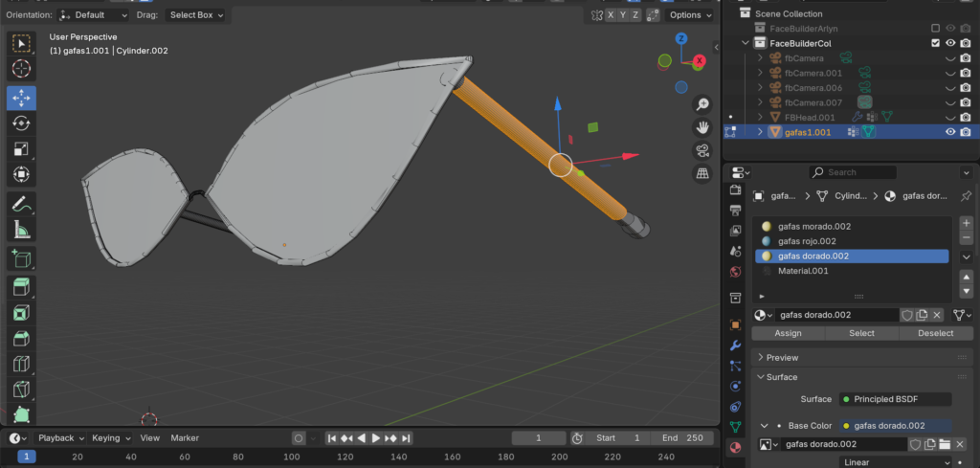
Task: Open the Drag Select Box dropdown
Action: 195,15
